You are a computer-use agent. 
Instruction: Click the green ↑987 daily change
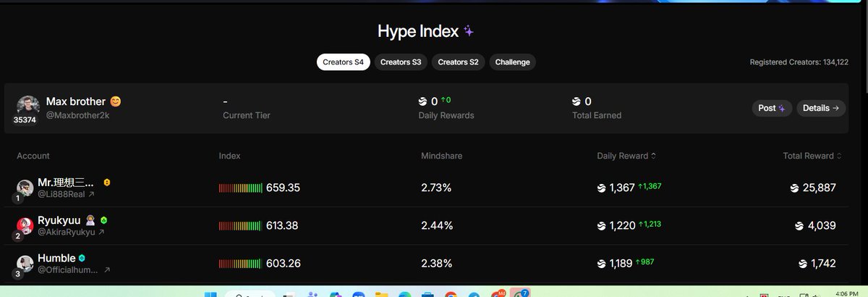point(646,262)
